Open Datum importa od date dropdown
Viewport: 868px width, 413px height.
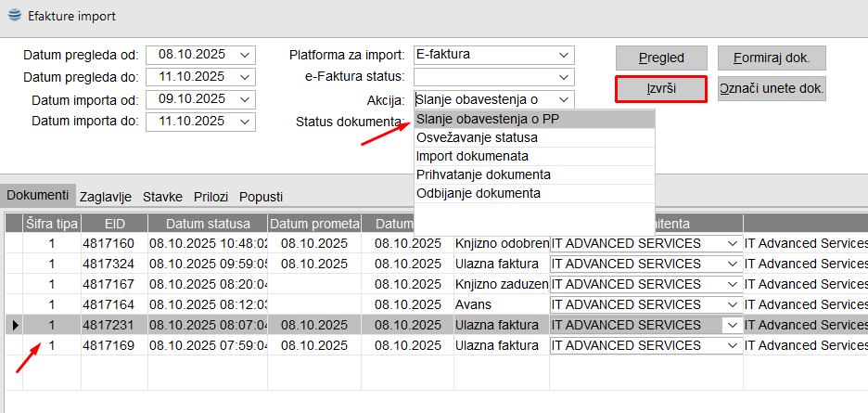coord(245,99)
